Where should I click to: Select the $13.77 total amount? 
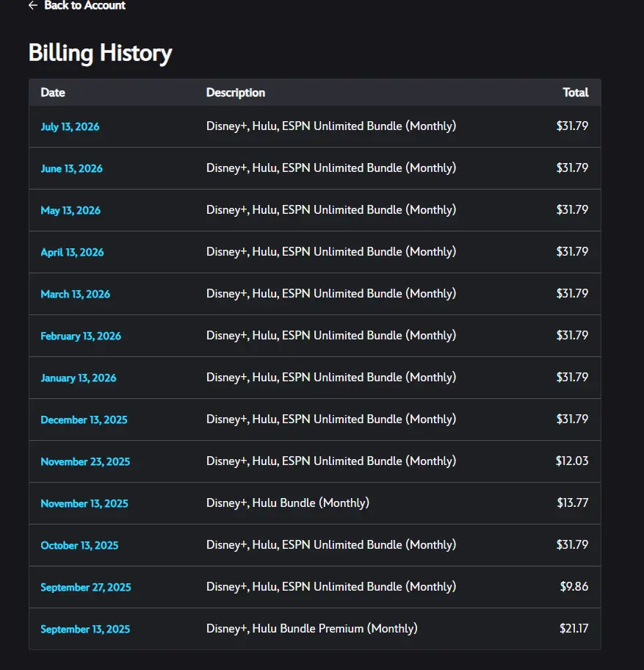tap(573, 502)
